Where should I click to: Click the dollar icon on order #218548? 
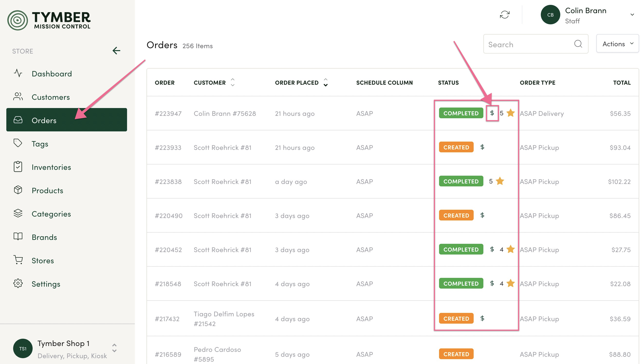click(492, 283)
